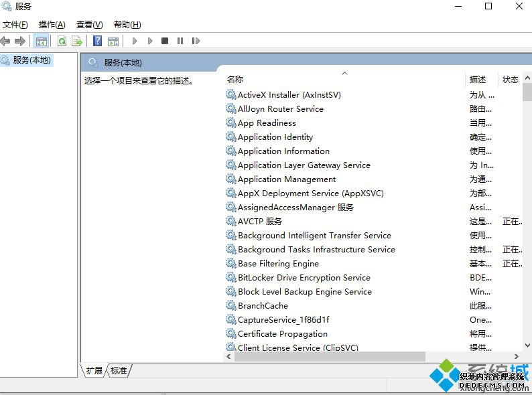
Task: Click the vertical scrollbar up arrow
Action: tap(527, 78)
